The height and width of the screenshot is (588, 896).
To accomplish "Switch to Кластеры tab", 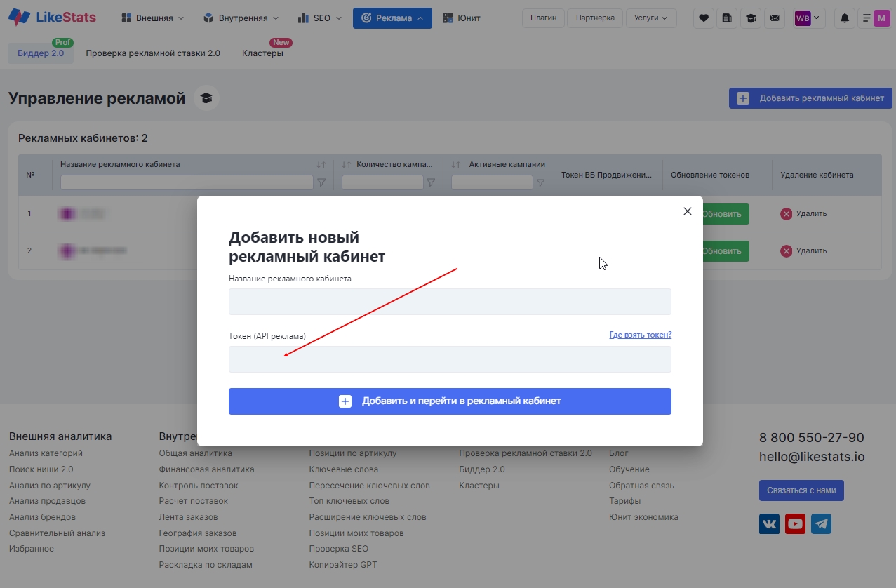I will [262, 53].
